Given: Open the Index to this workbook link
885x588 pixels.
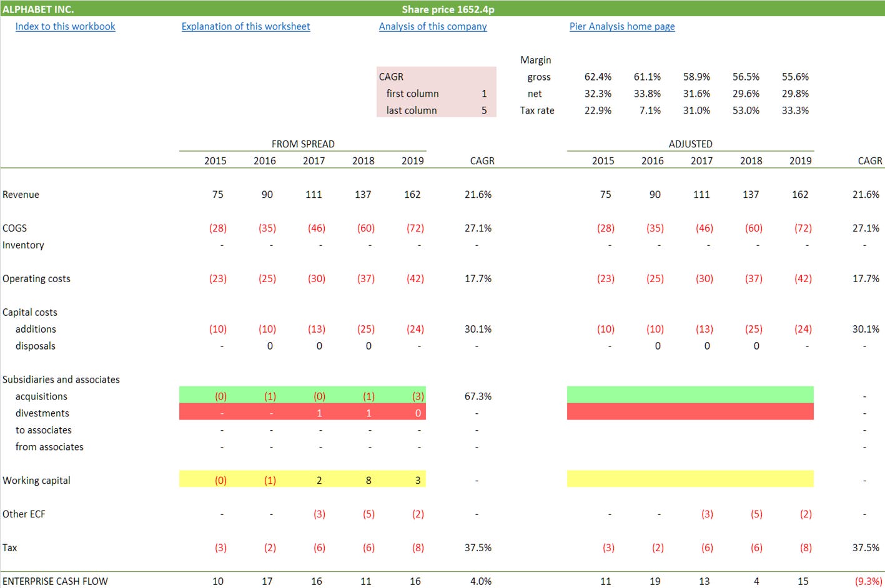Looking at the screenshot, I should coord(65,26).
